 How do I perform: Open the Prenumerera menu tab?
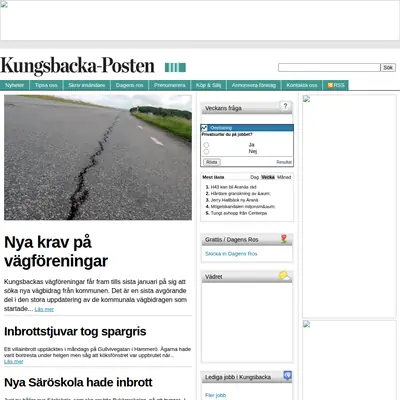pos(170,85)
